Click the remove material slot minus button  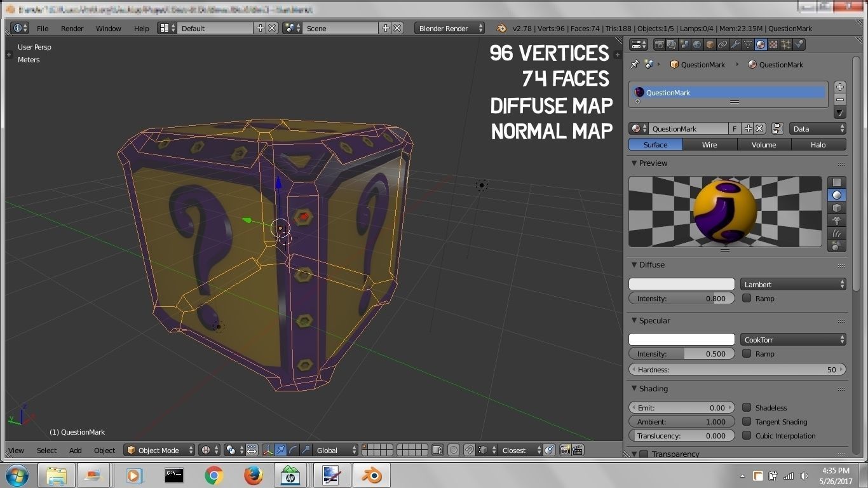click(840, 100)
